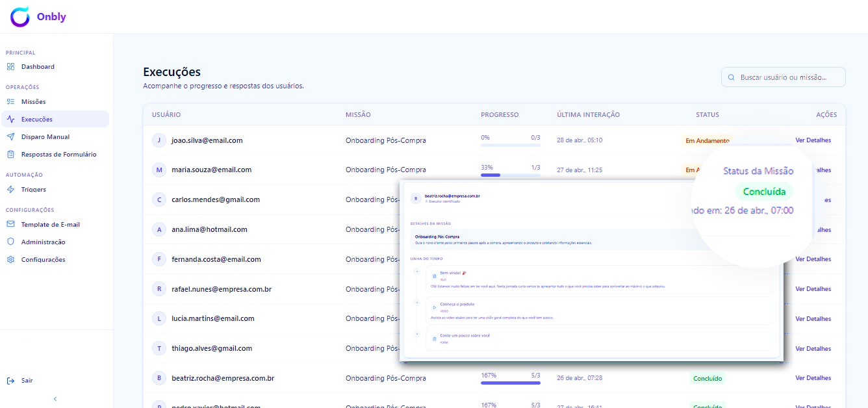Click the magnified Concluída mission status badge
Image resolution: width=868 pixels, height=408 pixels.
click(764, 192)
